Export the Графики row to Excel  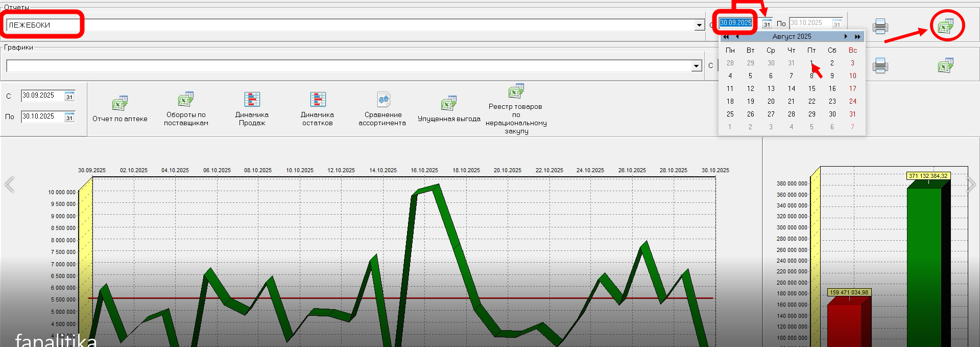point(946,65)
